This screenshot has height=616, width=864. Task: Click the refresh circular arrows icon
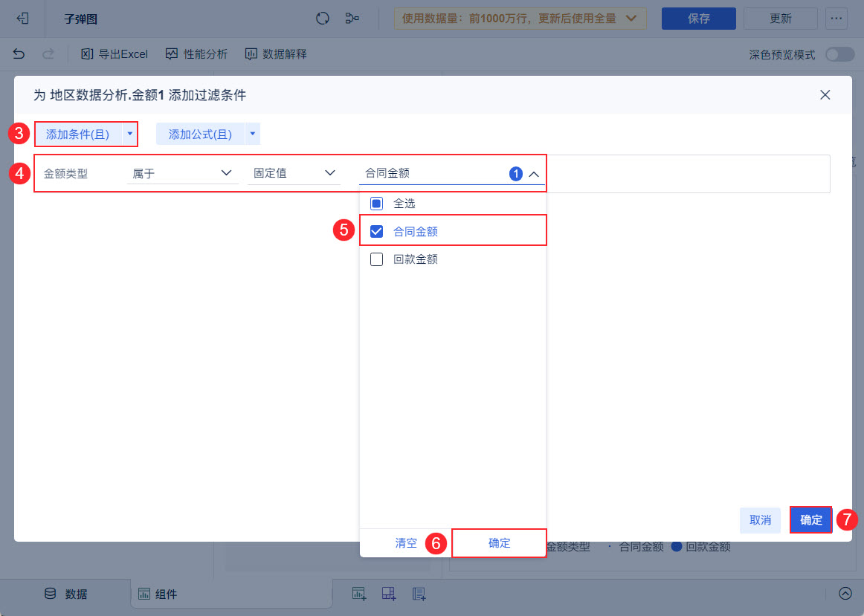[323, 18]
